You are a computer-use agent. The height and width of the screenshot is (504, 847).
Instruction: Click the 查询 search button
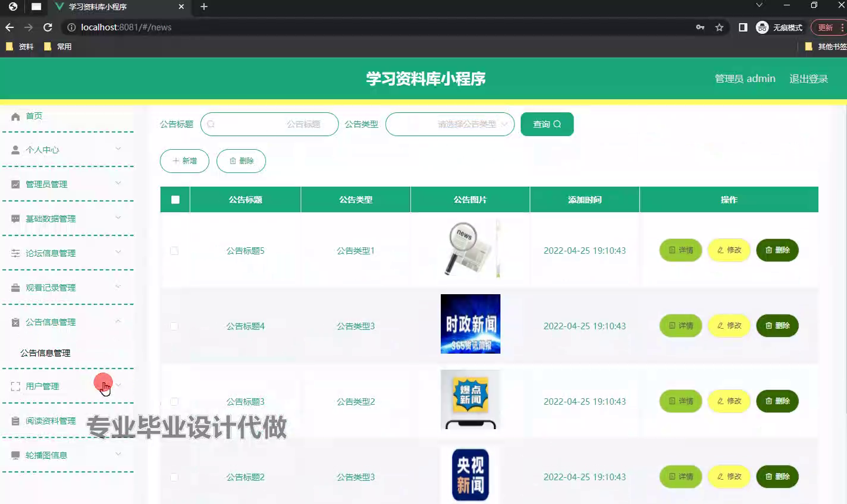tap(547, 124)
